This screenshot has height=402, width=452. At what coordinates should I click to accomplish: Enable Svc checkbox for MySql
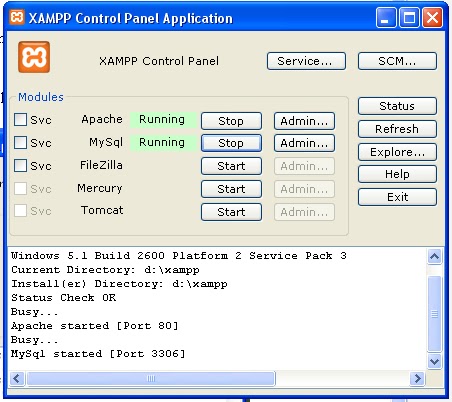click(21, 143)
